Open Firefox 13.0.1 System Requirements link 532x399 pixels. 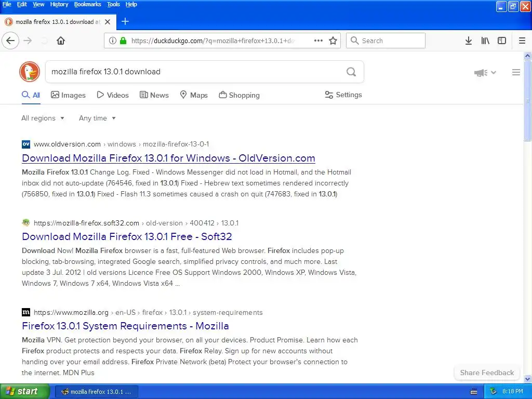point(125,326)
